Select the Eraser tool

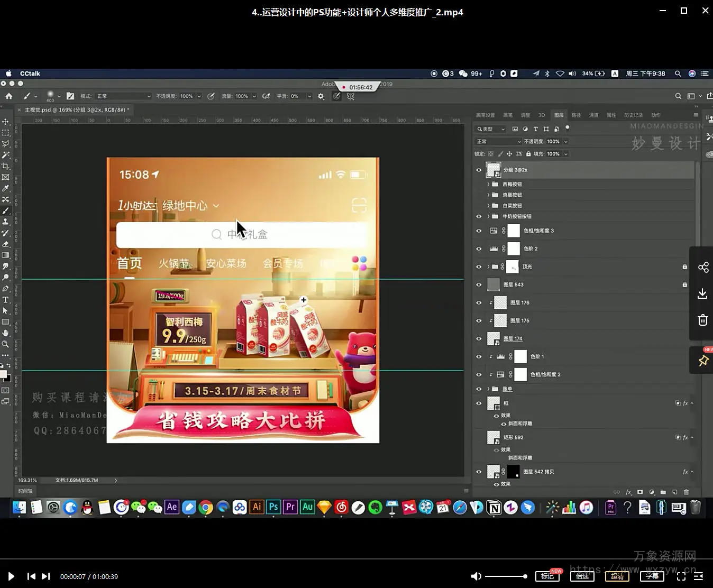pos(6,244)
